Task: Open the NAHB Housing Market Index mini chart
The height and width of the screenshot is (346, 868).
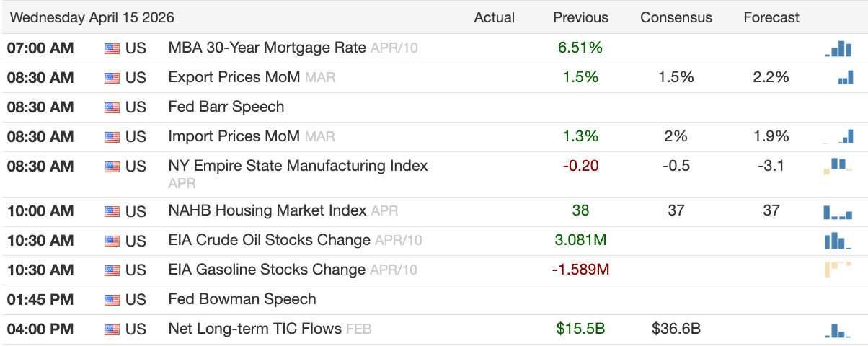Action: tap(838, 211)
